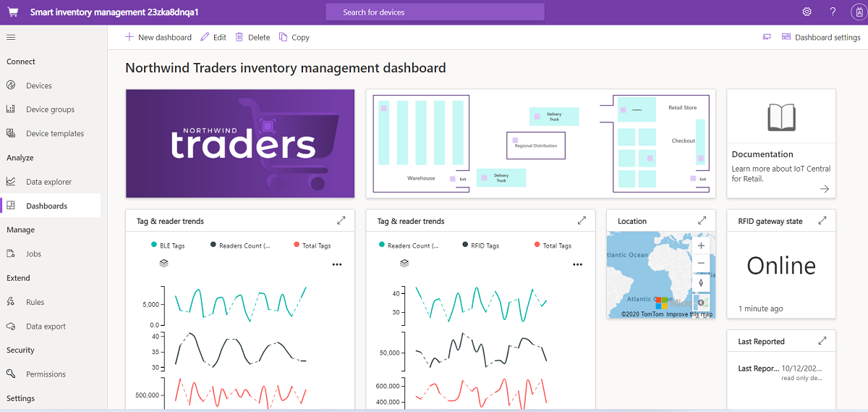The height and width of the screenshot is (412, 868).
Task: Click the 'Online' gateway state value
Action: point(781,266)
